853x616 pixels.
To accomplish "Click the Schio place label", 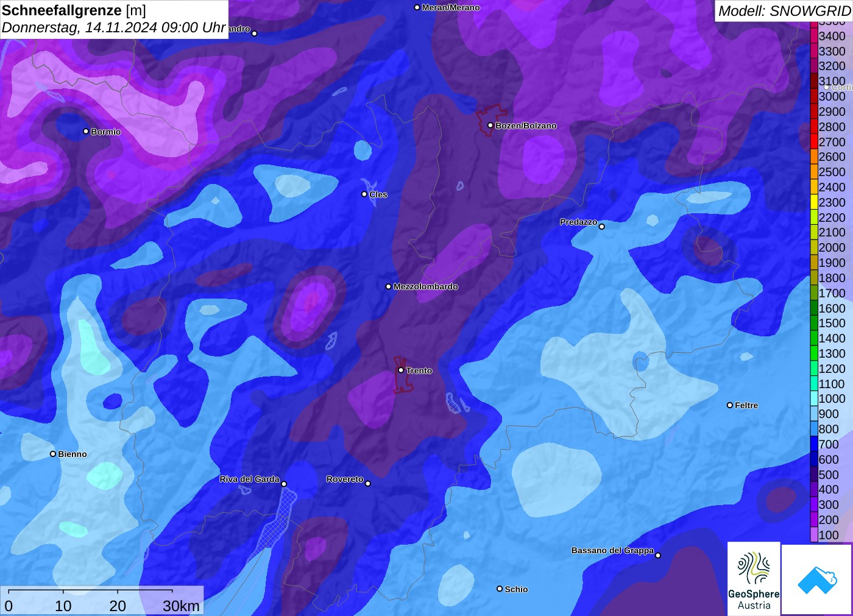I will [x=516, y=589].
